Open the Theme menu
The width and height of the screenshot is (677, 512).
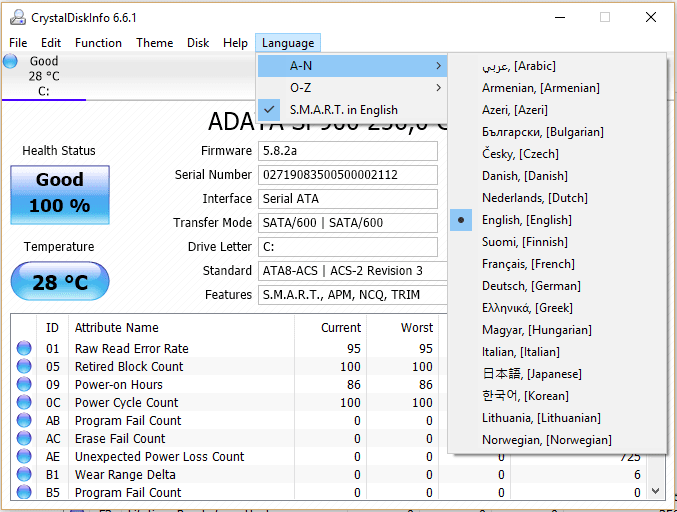click(155, 43)
